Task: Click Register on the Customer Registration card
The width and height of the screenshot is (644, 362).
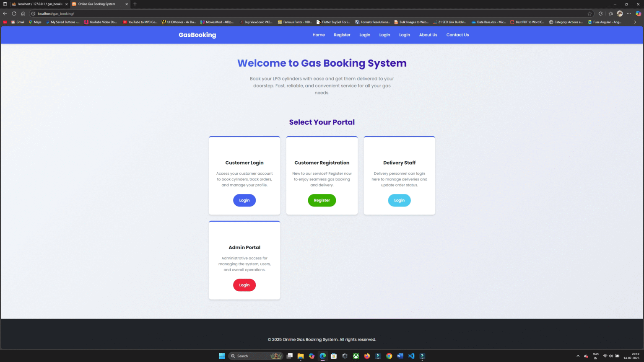Action: (322, 200)
